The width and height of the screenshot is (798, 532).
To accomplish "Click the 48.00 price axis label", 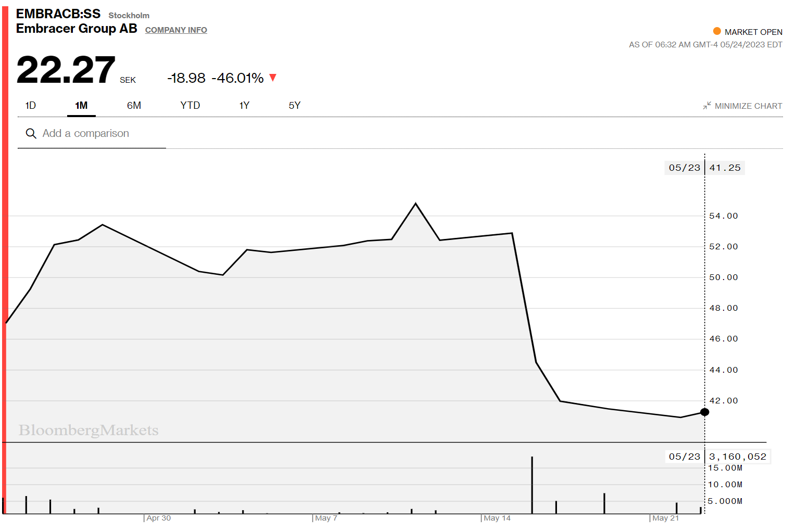I will click(724, 308).
